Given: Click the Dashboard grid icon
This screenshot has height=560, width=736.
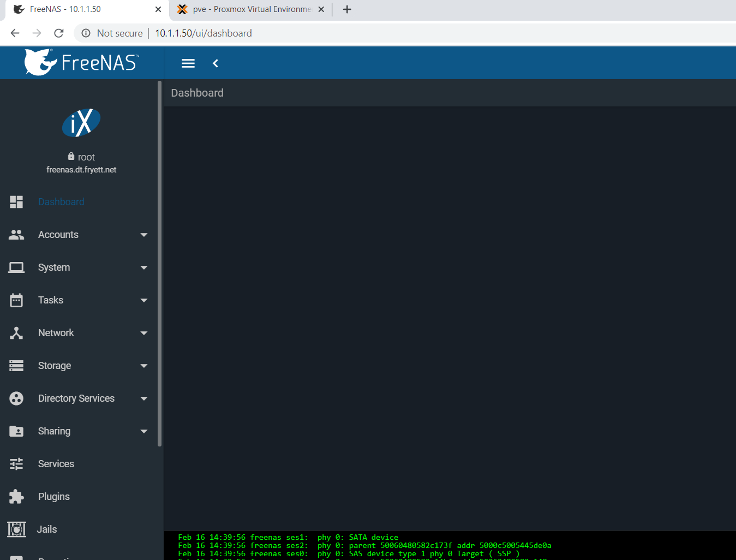Looking at the screenshot, I should pos(16,202).
